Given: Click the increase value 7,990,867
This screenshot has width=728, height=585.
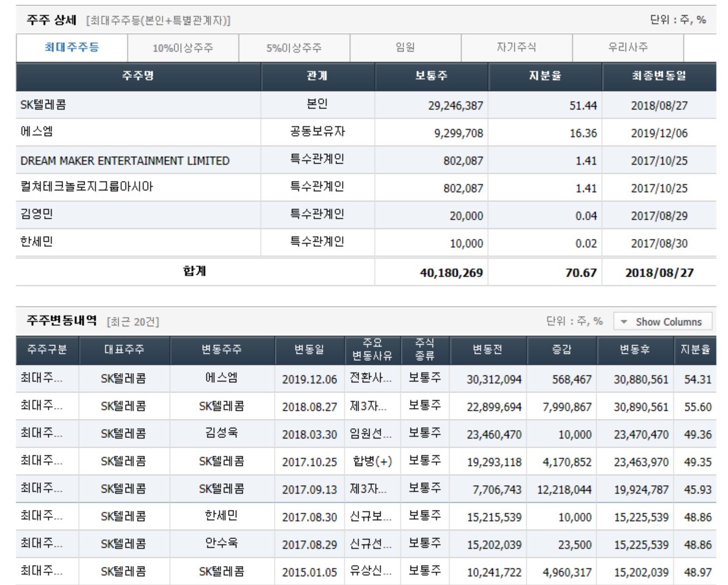Looking at the screenshot, I should click(567, 407).
